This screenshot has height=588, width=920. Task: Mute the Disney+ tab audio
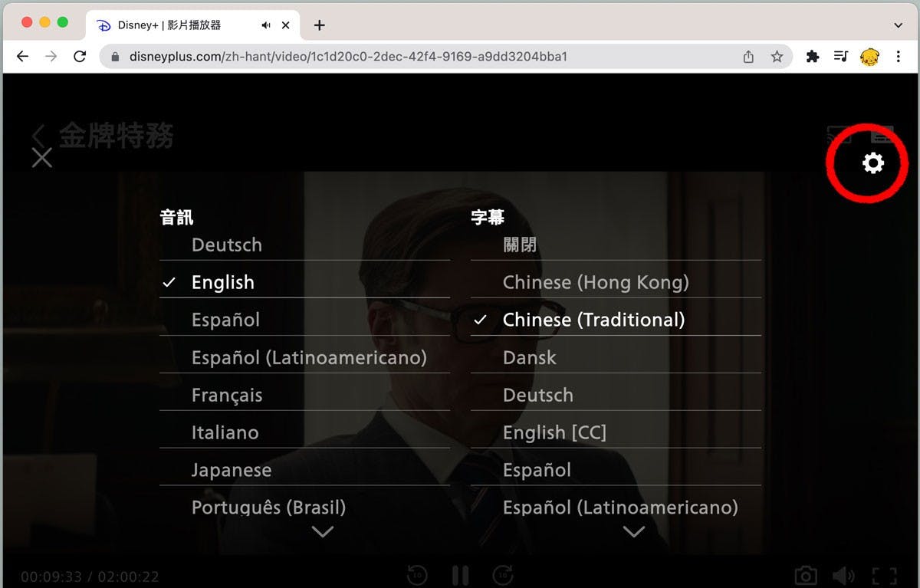pyautogui.click(x=266, y=25)
